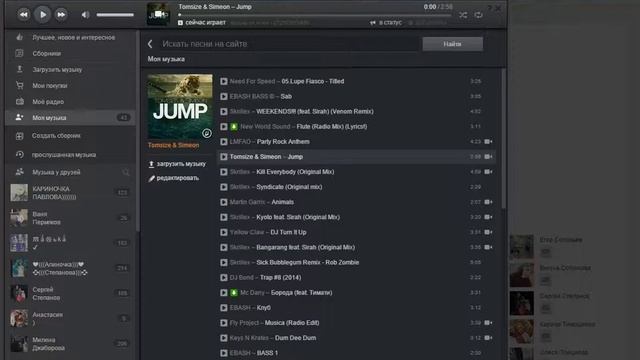
Task: Play Mc Doni – Борода track
Action: [224, 293]
